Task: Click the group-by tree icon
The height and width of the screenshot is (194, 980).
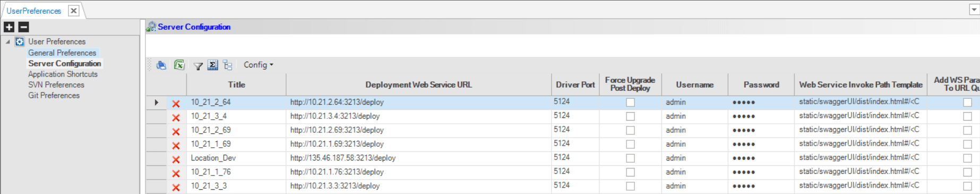Action: point(228,65)
